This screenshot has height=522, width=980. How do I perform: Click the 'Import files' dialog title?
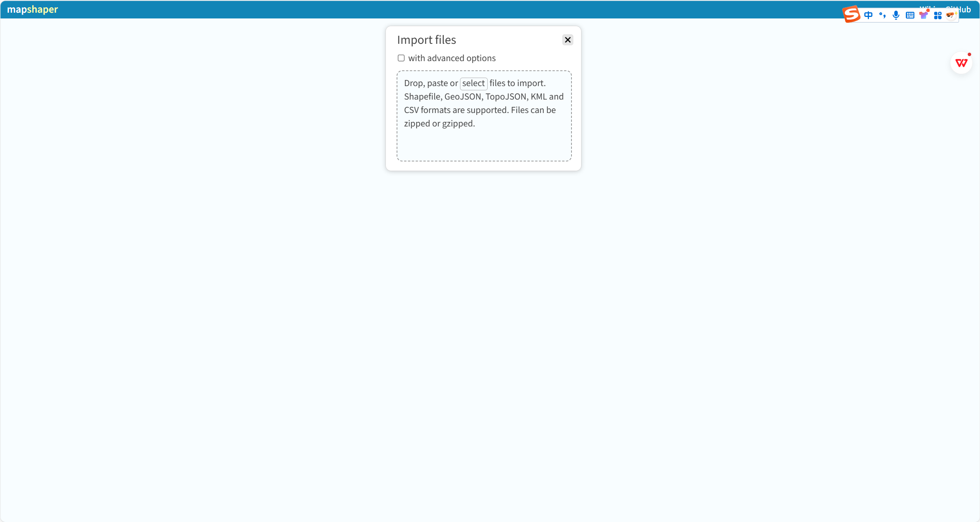[427, 40]
